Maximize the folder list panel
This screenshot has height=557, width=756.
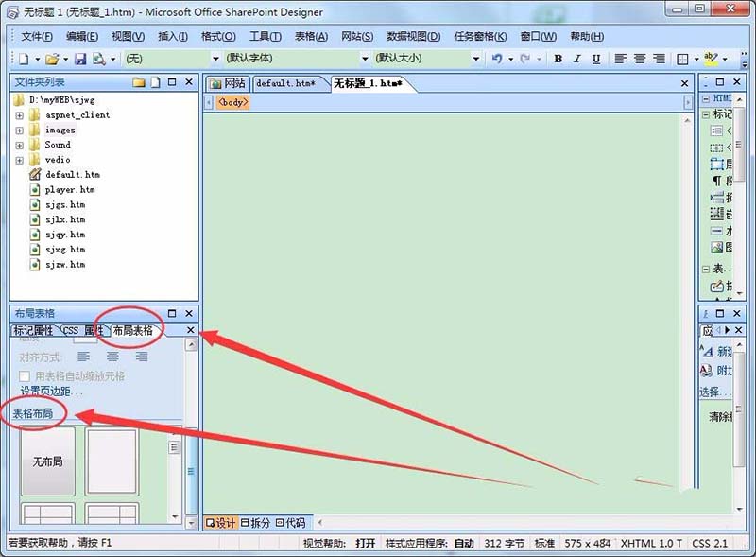click(172, 82)
